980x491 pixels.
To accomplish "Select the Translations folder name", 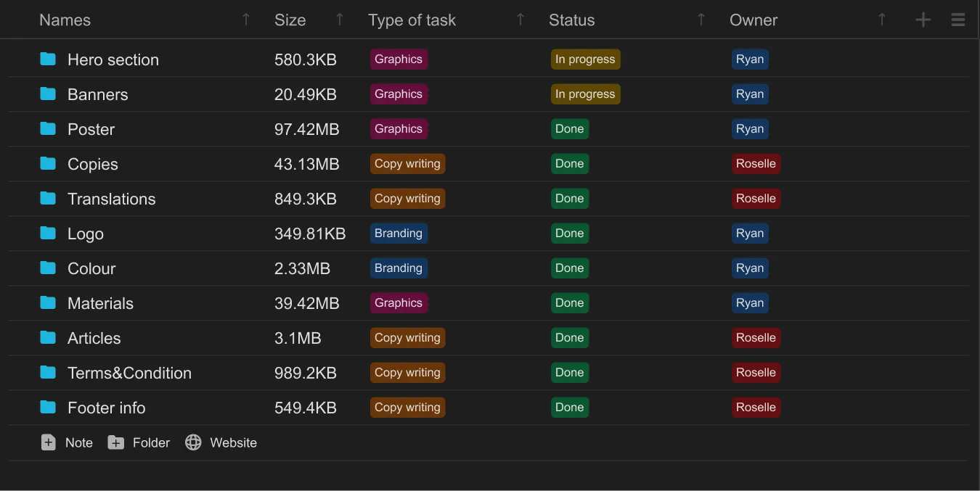I will coord(111,199).
